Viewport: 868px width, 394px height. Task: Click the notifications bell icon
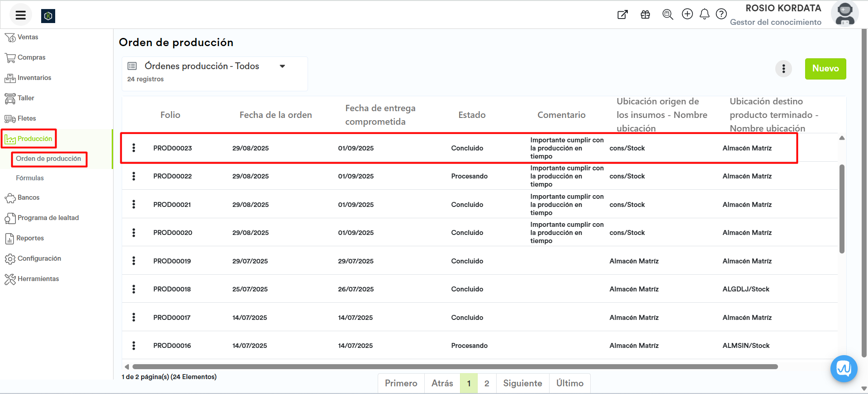pos(704,14)
